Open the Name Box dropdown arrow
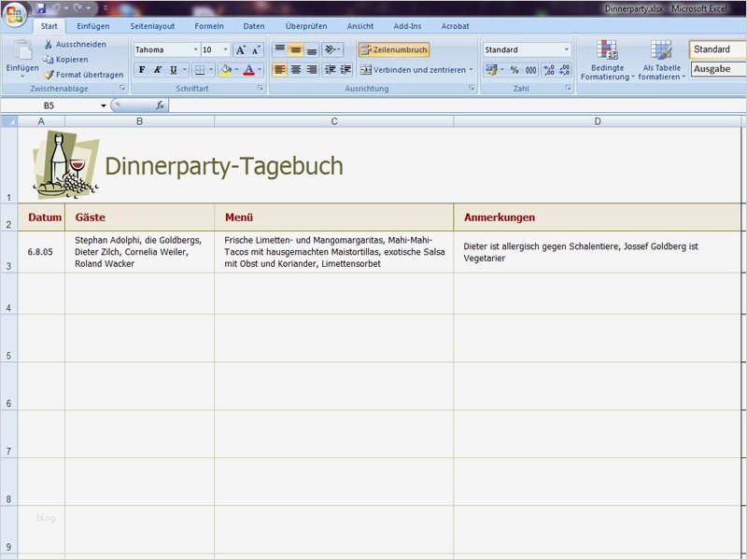This screenshot has height=560, width=747. 104,106
